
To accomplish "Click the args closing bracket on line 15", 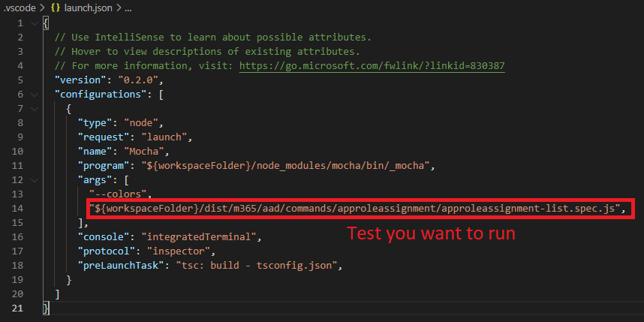I will pos(80,223).
